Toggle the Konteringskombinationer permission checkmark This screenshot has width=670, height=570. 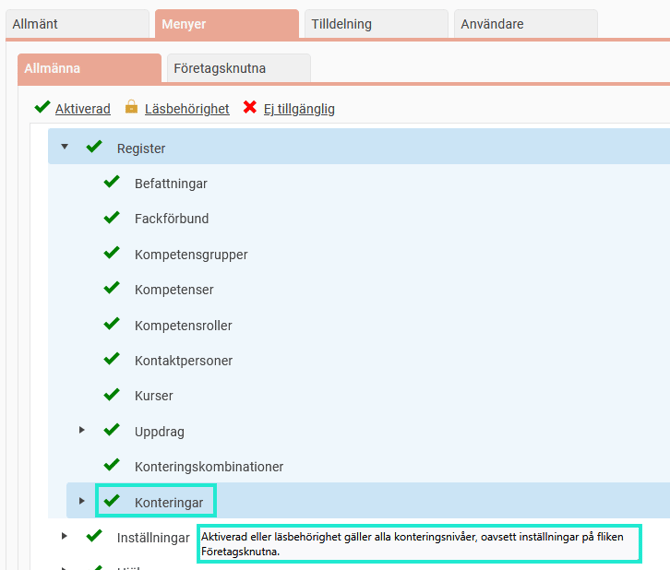point(112,466)
